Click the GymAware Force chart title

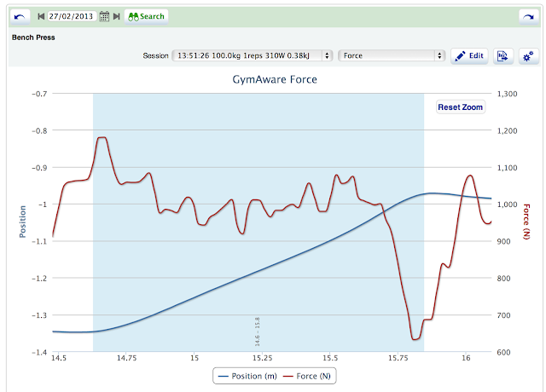click(x=275, y=79)
